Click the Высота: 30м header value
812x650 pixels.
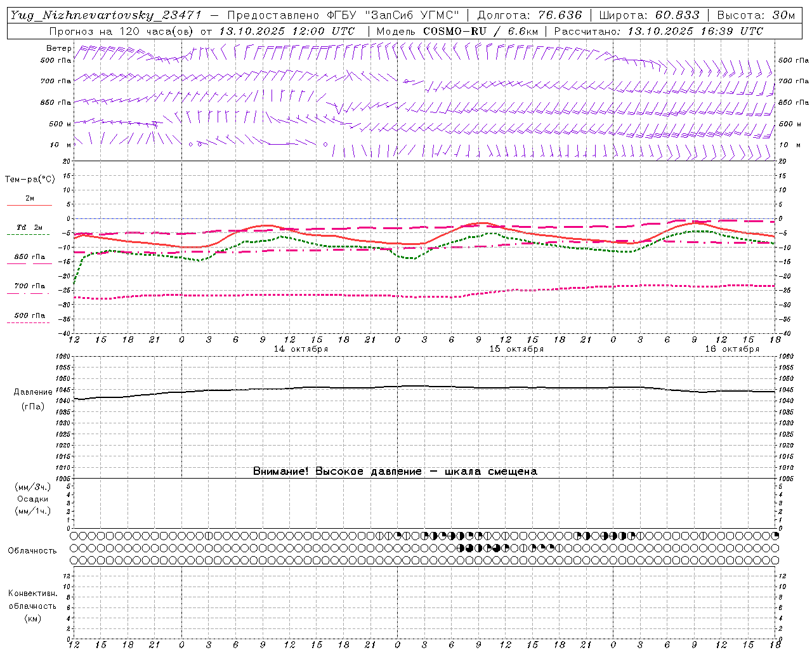click(x=756, y=15)
